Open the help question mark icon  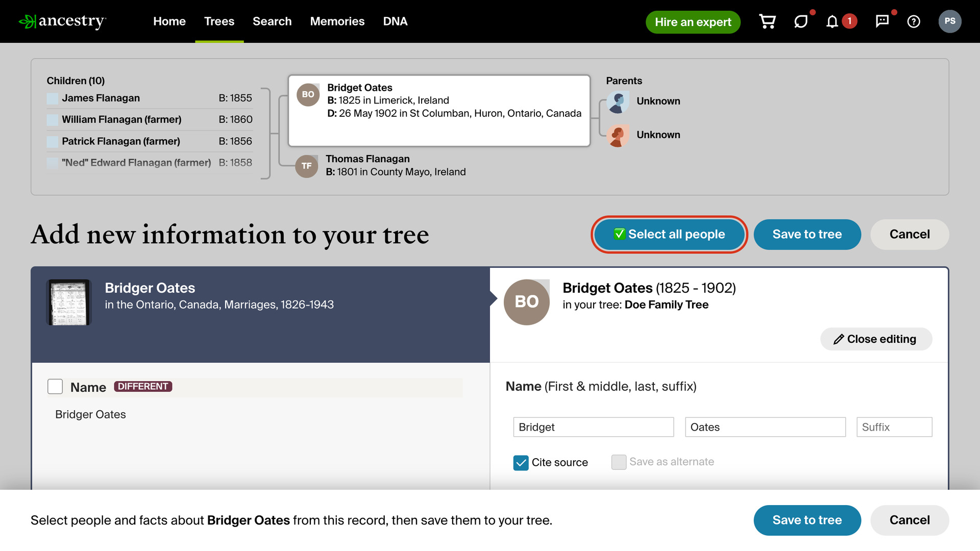pyautogui.click(x=914, y=21)
